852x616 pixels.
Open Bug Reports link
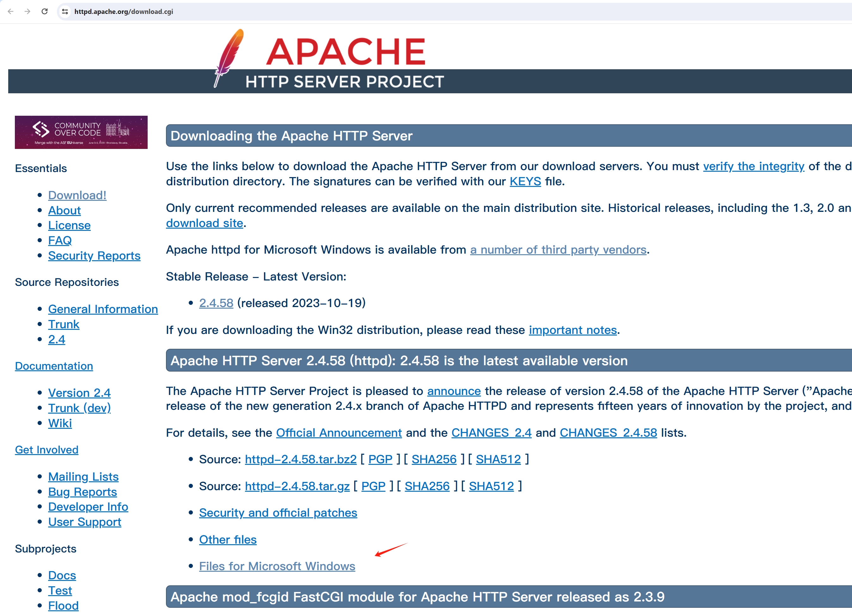[x=82, y=492]
